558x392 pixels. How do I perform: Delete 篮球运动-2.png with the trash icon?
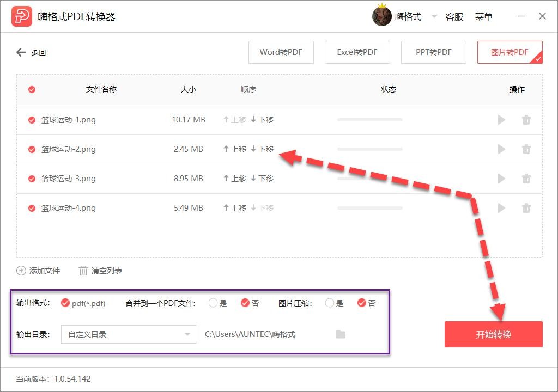pyautogui.click(x=526, y=149)
